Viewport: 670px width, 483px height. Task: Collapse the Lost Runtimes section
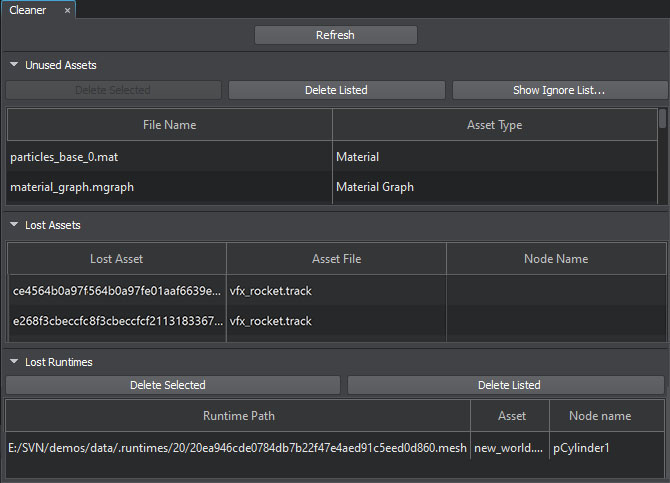click(14, 362)
